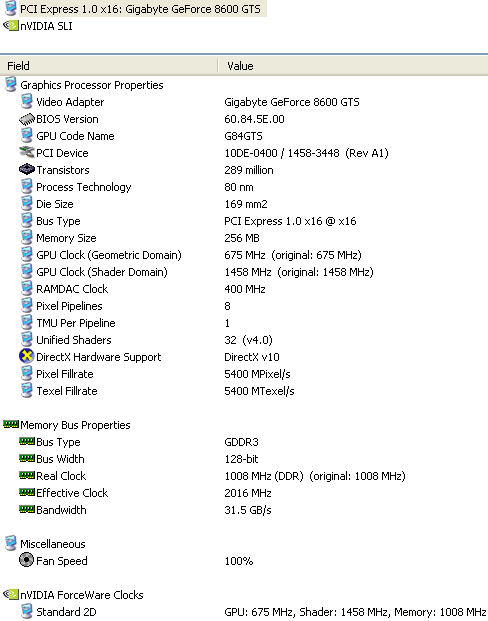The width and height of the screenshot is (488, 621).
Task: Click the nVIDIA ForceWare Clocks logo icon
Action: (x=11, y=594)
